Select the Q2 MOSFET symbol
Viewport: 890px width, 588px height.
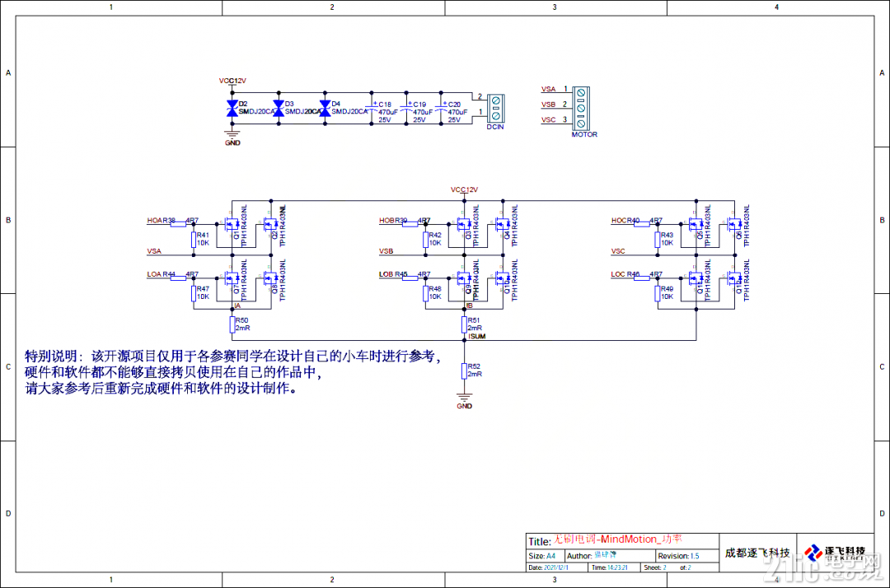269,225
